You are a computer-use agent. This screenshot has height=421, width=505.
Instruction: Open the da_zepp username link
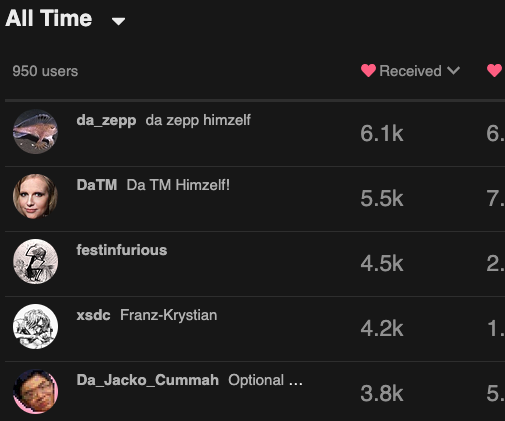tap(106, 120)
